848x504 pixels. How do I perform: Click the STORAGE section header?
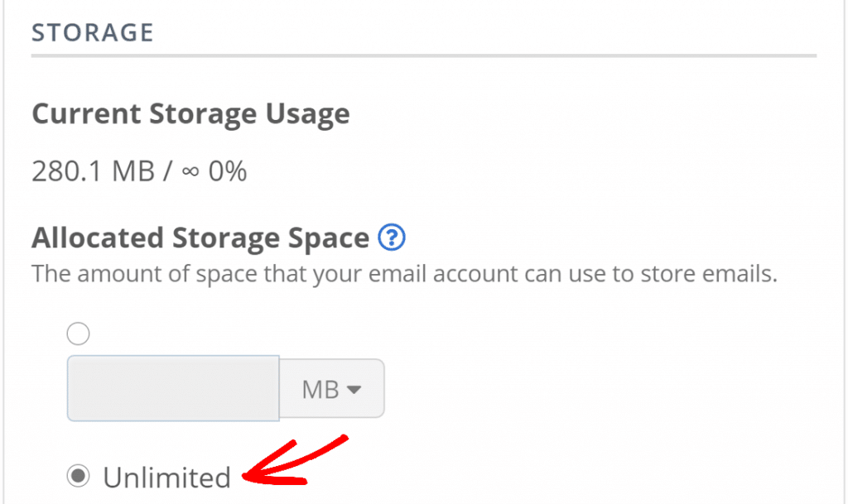[x=92, y=32]
